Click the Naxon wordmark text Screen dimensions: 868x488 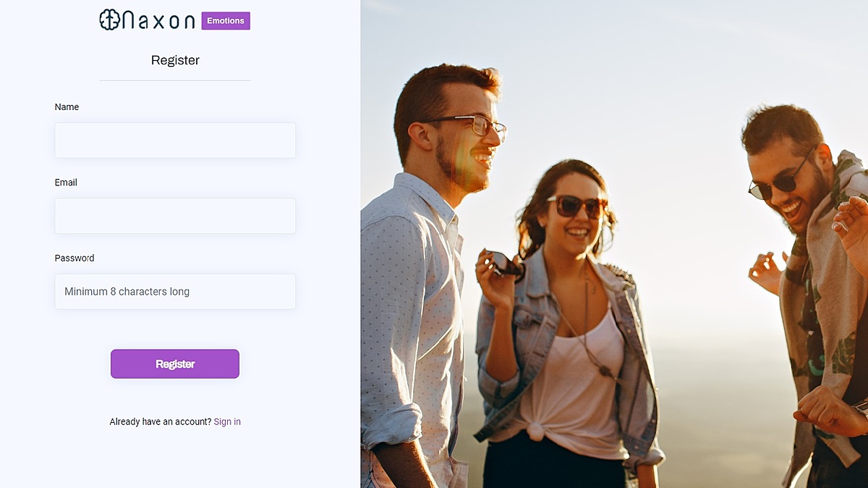(158, 21)
